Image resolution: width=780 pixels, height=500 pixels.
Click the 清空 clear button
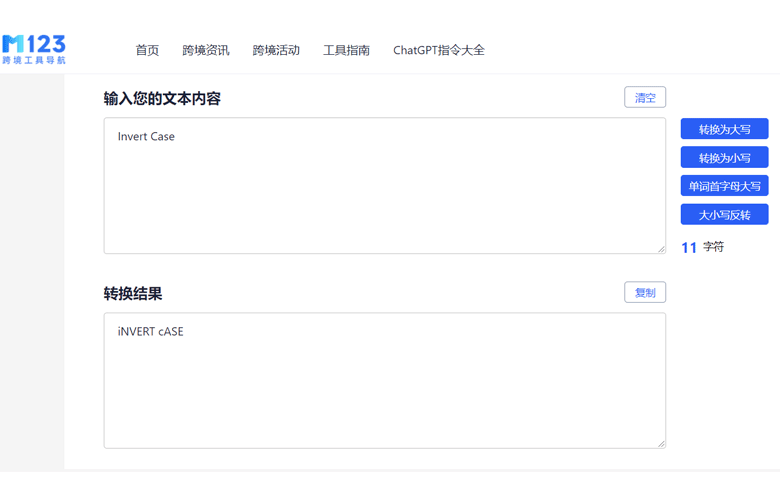point(645,98)
